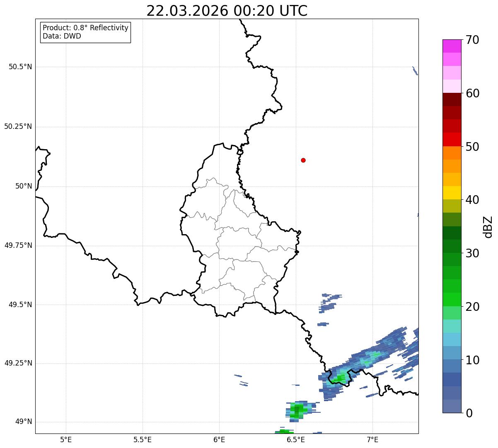Click the red station marker dot

click(303, 160)
